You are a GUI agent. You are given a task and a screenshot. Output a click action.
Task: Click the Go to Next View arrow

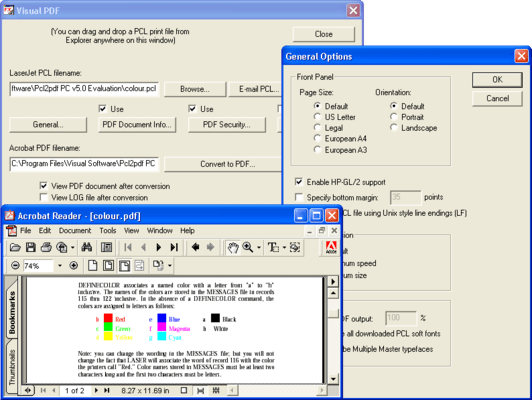(210, 247)
